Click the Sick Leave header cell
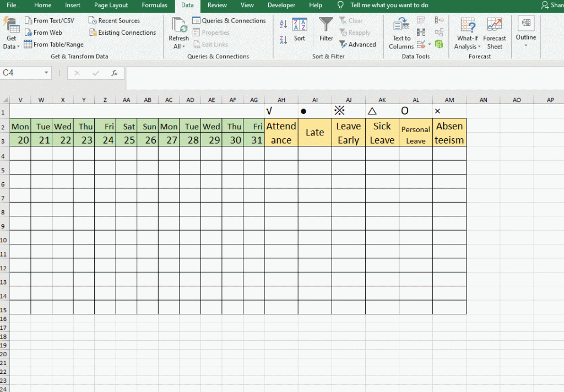This screenshot has height=392, width=564. (382, 132)
